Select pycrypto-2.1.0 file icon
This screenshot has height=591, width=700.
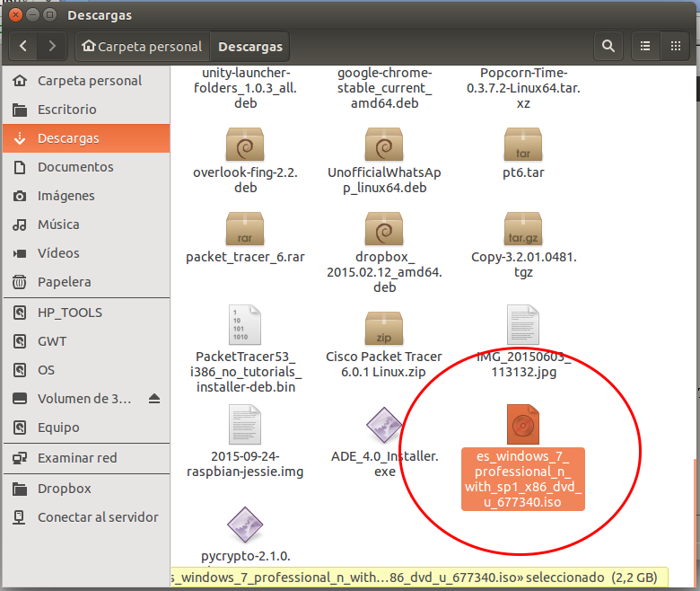[x=245, y=525]
